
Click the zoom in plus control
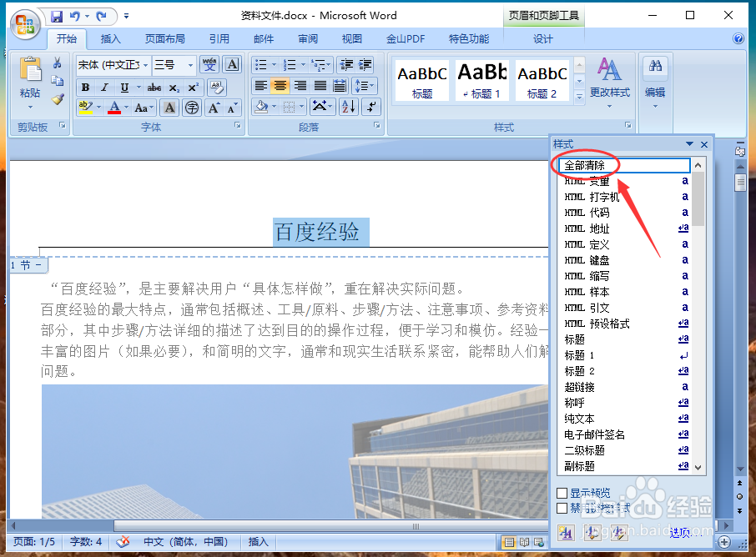click(x=724, y=542)
